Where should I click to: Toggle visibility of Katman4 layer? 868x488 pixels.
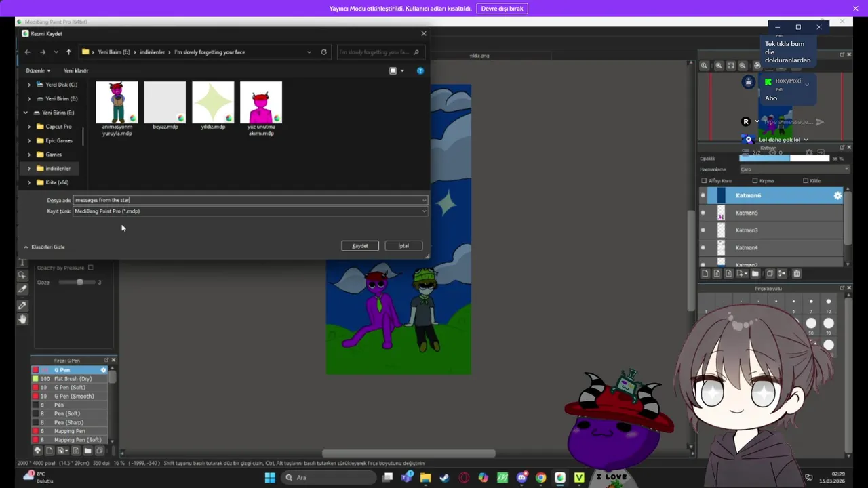point(703,247)
